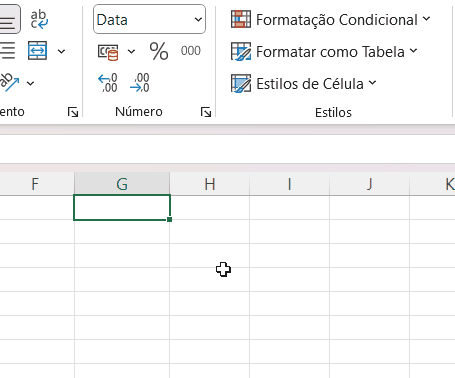
Task: Open Formatar como Tabela menu
Action: coord(324,52)
